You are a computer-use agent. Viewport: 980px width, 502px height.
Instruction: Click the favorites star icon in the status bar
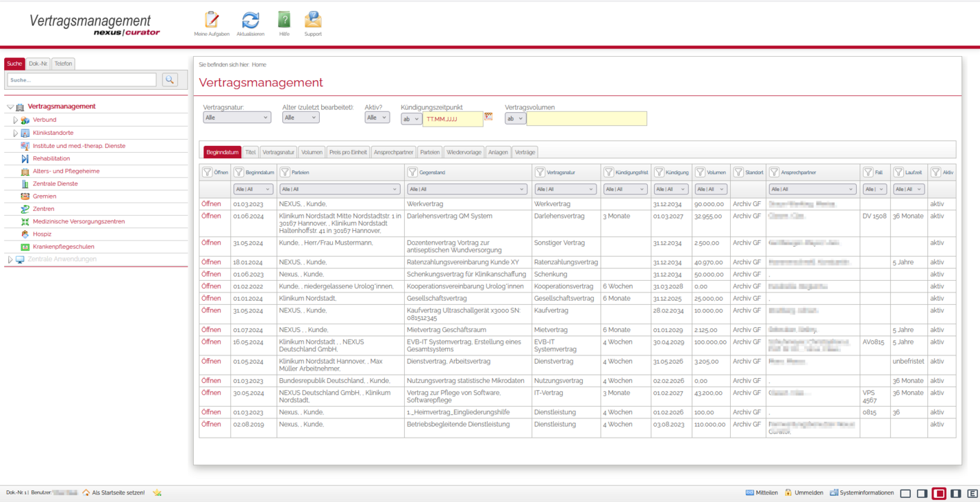(x=157, y=492)
